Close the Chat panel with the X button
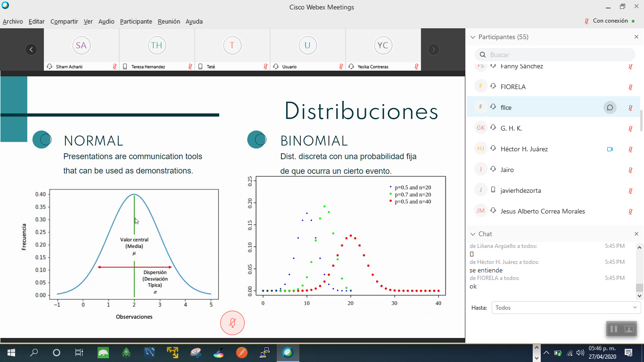644x362 pixels. (636, 234)
